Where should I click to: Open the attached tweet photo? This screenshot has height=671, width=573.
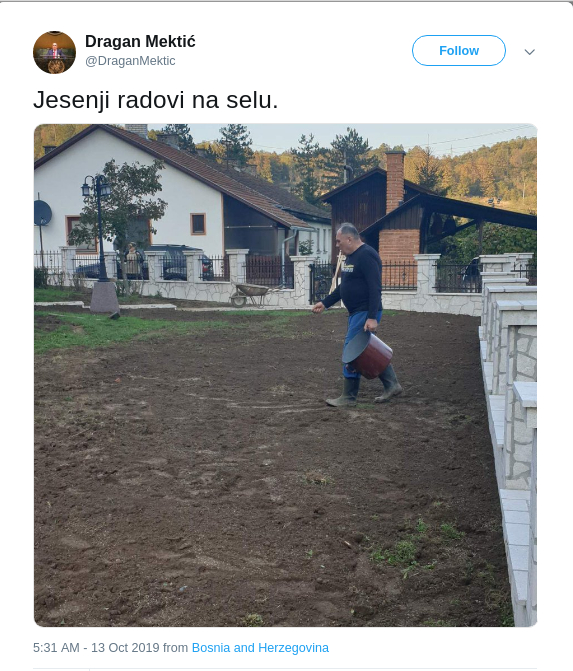(x=285, y=375)
